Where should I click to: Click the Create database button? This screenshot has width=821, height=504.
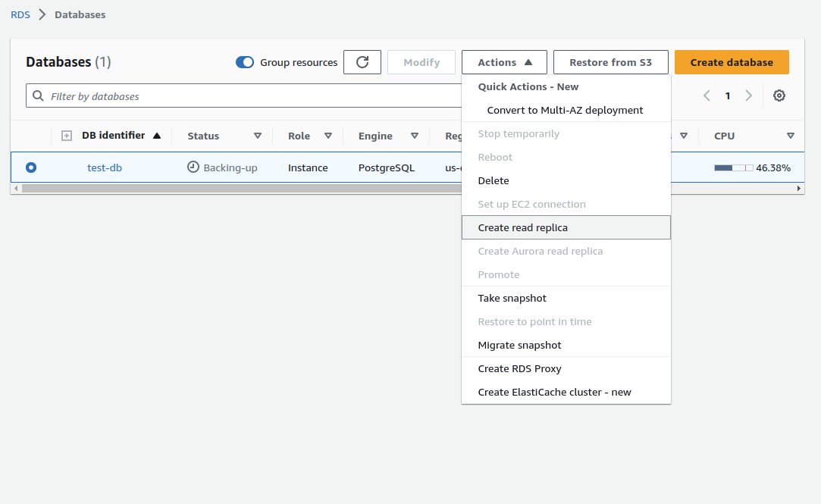[732, 62]
